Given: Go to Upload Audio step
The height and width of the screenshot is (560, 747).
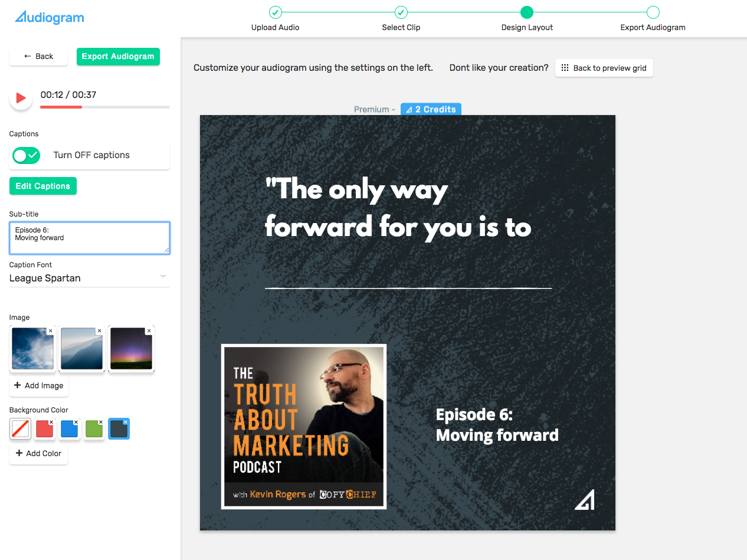Looking at the screenshot, I should pos(276,18).
